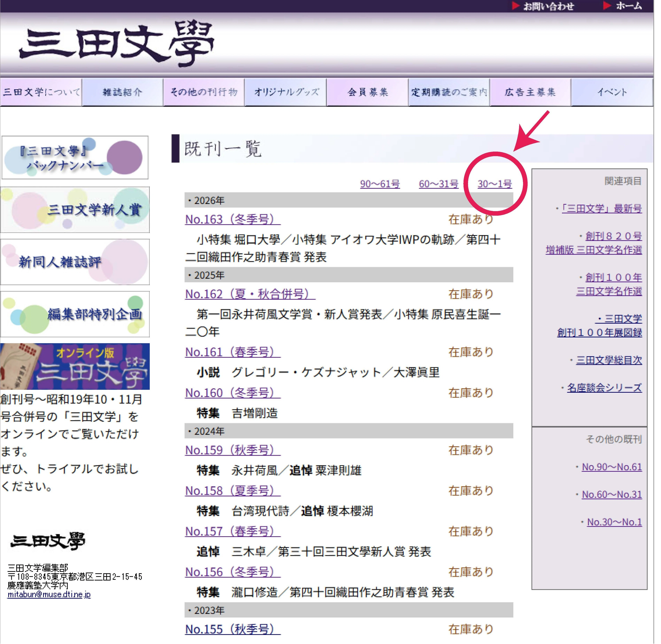The image size is (661, 644).
Task: Jump to the 90〜61号 back issue list
Action: (380, 184)
